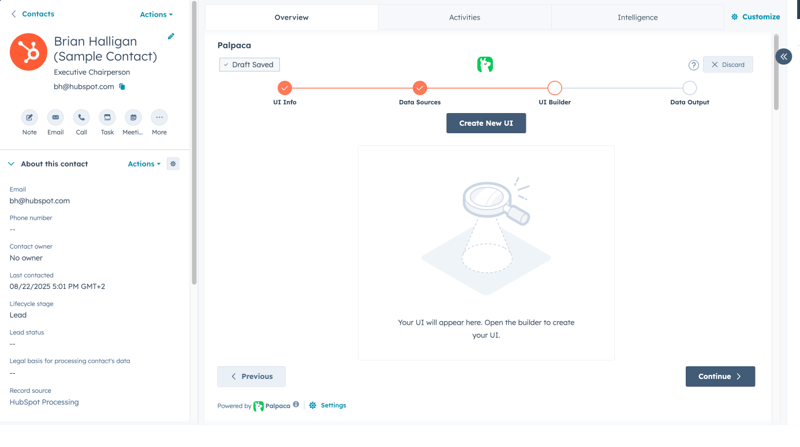Click the Task icon button
Screen dimensions: 800x447
coord(107,118)
